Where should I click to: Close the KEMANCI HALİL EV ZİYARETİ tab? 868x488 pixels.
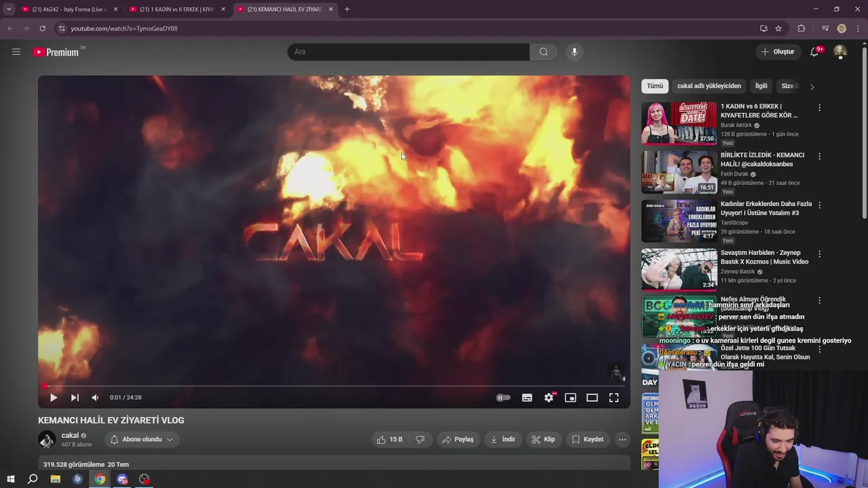tap(331, 9)
